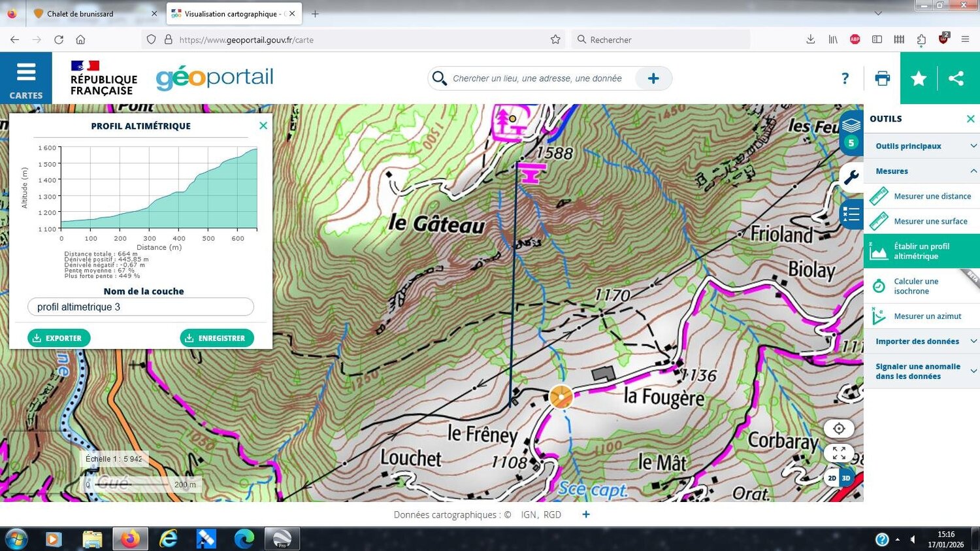Focus the Géoportail place search field
980x551 pixels.
pos(537,78)
